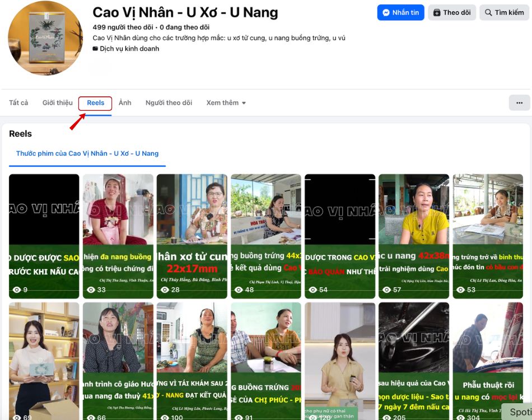This screenshot has height=420, width=532.
Task: Open the three-dots more options button
Action: coord(519,103)
